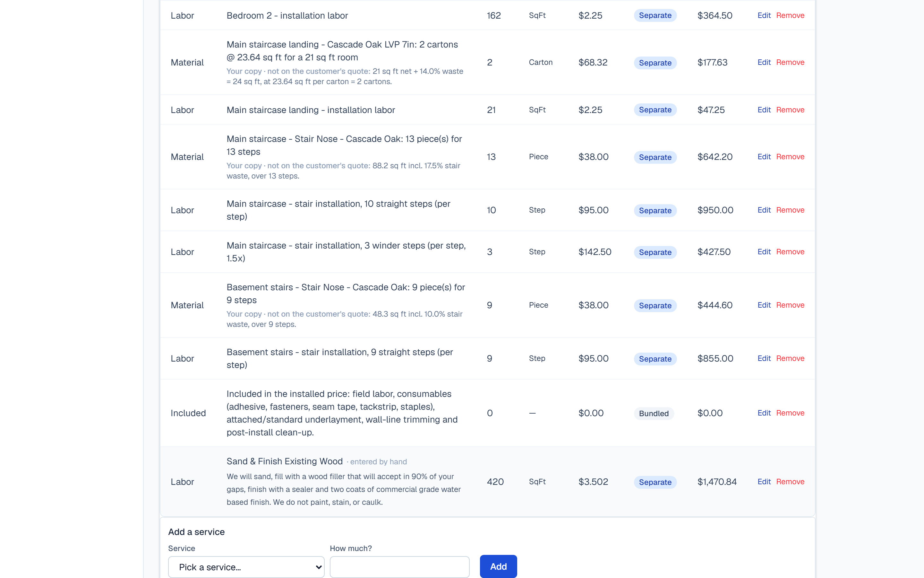924x578 pixels.
Task: Click Separate badge on the $177.63 row
Action: pos(655,63)
